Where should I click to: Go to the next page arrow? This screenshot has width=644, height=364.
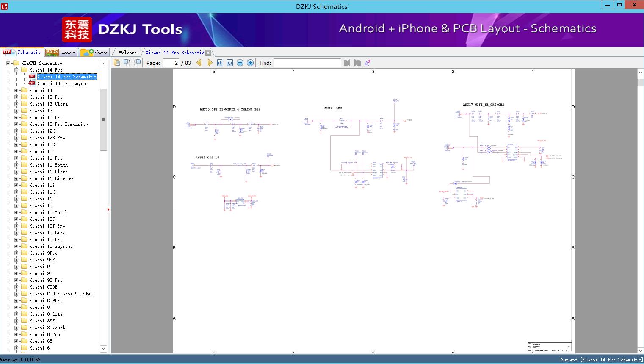(210, 63)
